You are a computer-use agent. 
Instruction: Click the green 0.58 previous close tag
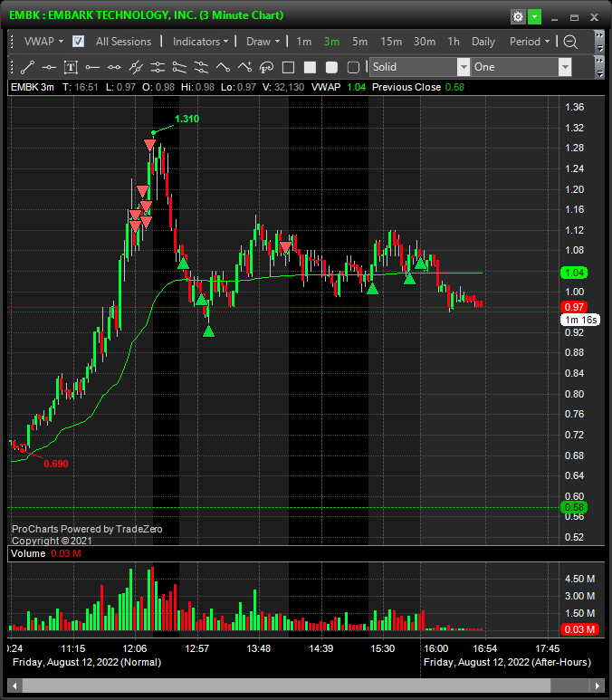(574, 507)
